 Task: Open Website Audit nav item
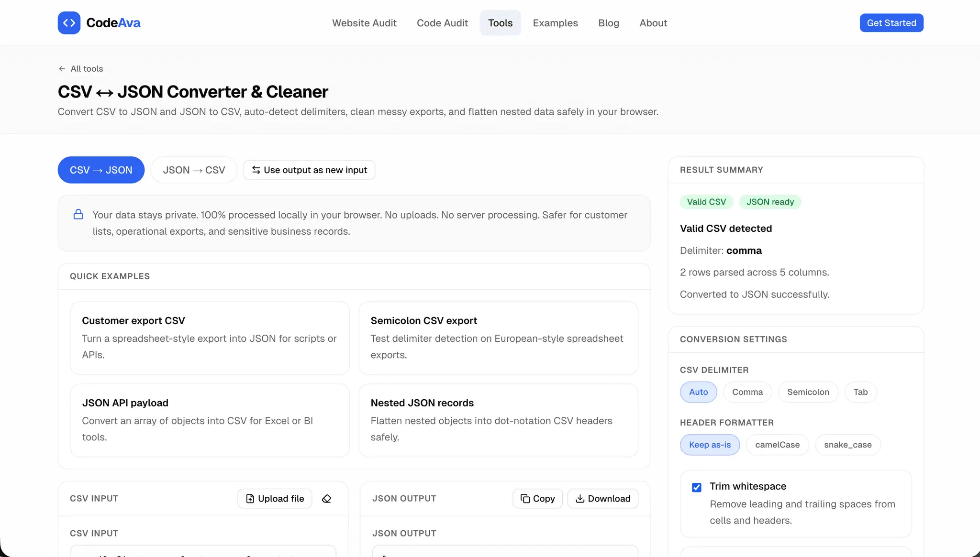[x=364, y=23]
